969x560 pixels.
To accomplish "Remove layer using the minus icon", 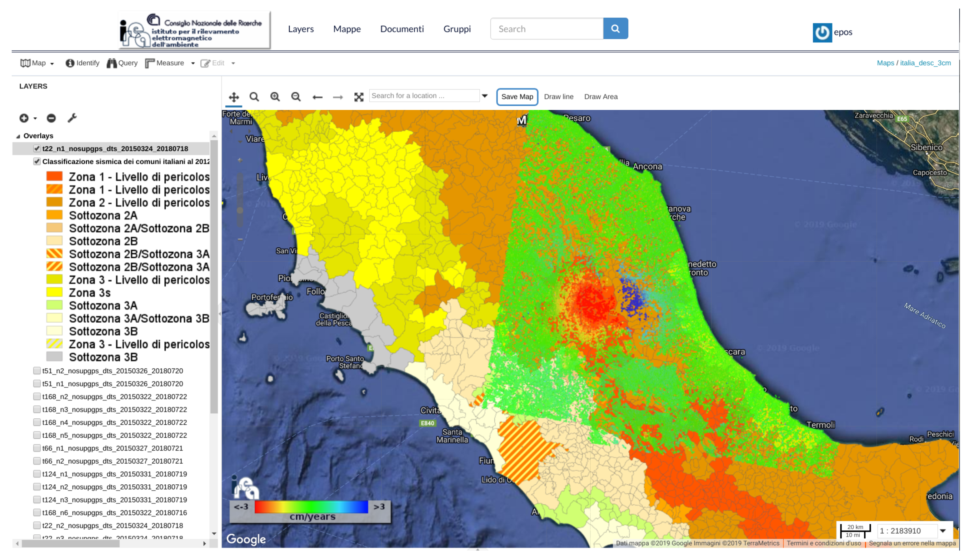I will point(51,118).
